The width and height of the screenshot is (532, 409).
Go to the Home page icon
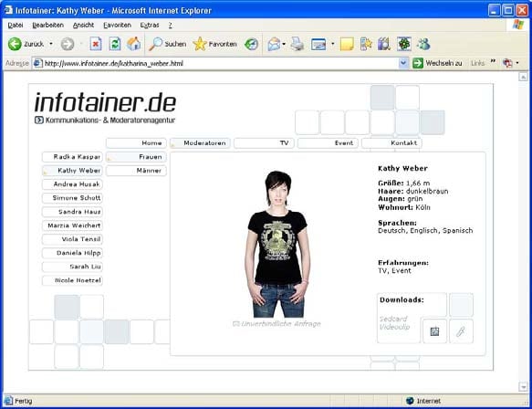(134, 44)
